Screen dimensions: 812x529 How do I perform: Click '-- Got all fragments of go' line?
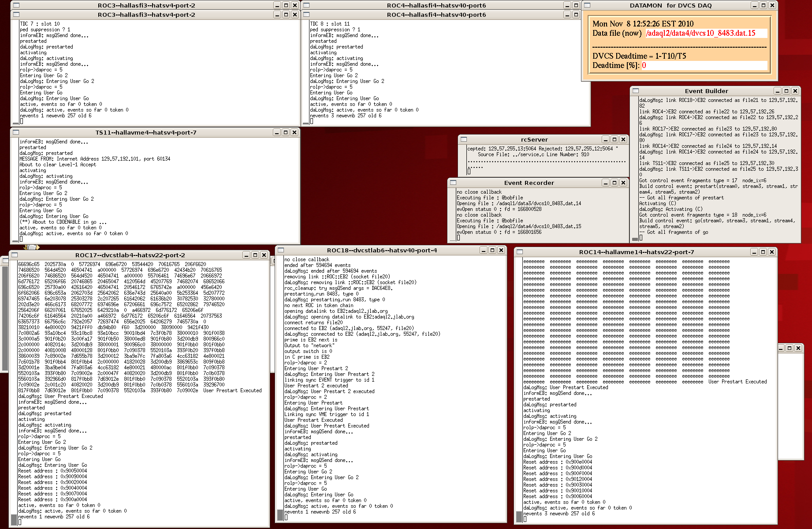pos(674,232)
